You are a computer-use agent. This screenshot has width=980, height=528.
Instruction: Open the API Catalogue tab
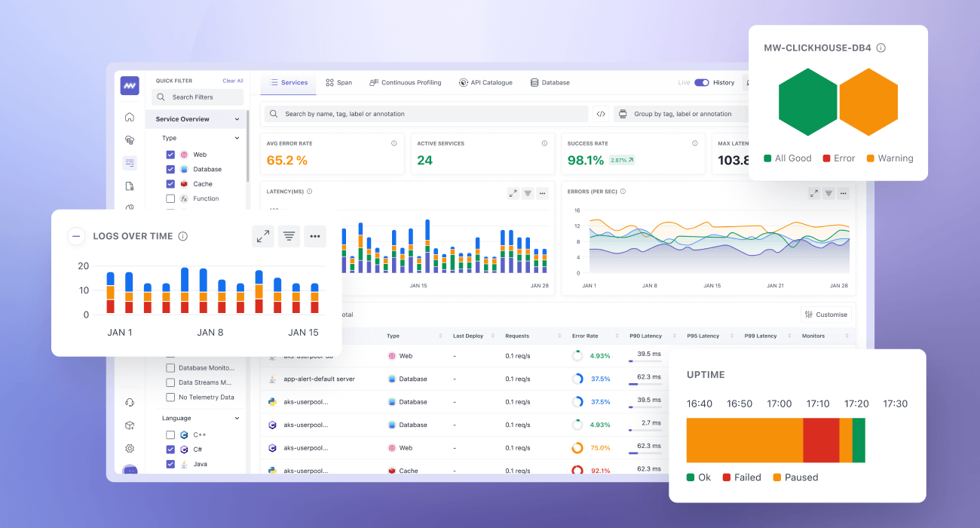coord(485,82)
